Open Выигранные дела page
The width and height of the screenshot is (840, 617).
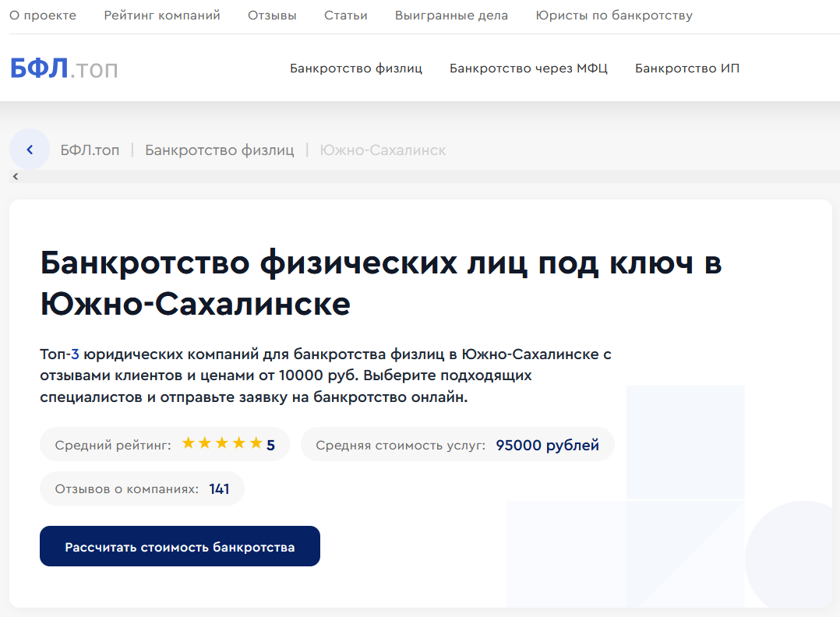point(451,16)
